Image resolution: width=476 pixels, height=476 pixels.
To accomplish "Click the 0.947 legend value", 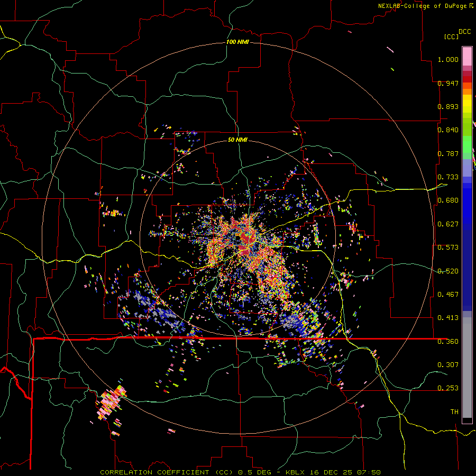I will tap(448, 83).
